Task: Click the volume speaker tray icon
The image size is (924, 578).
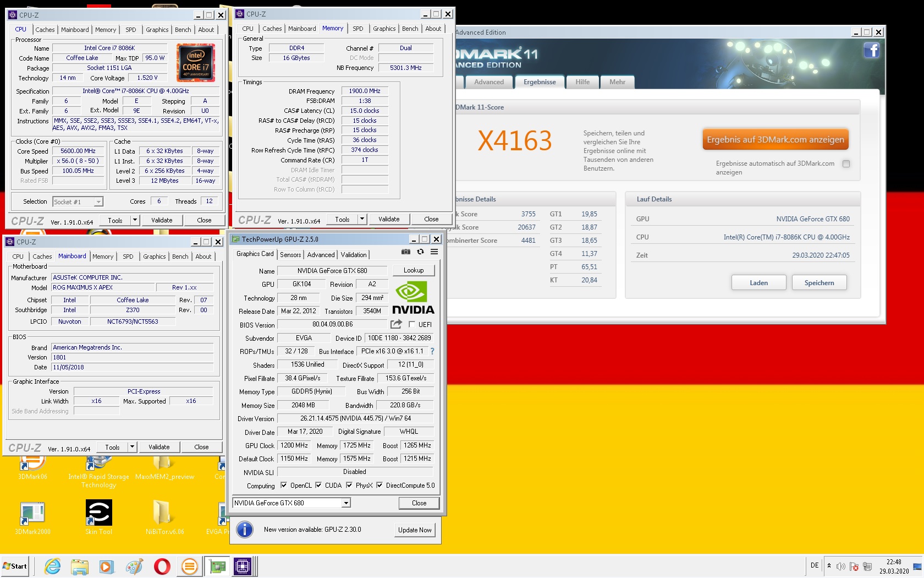Action: (841, 566)
